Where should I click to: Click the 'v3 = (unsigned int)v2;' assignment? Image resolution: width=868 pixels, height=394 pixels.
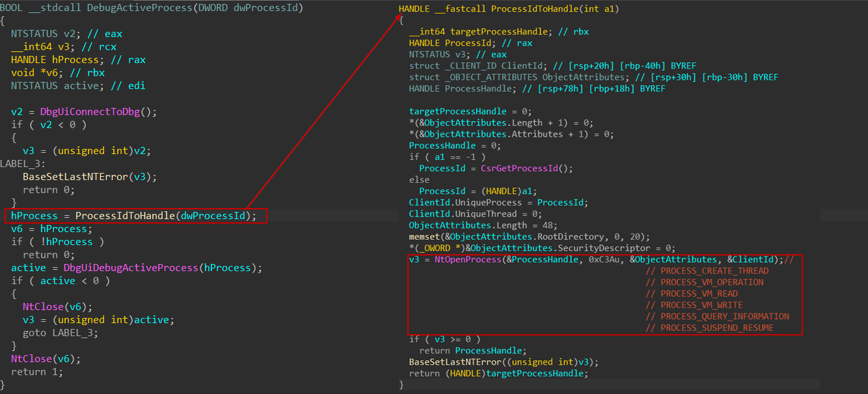87,151
